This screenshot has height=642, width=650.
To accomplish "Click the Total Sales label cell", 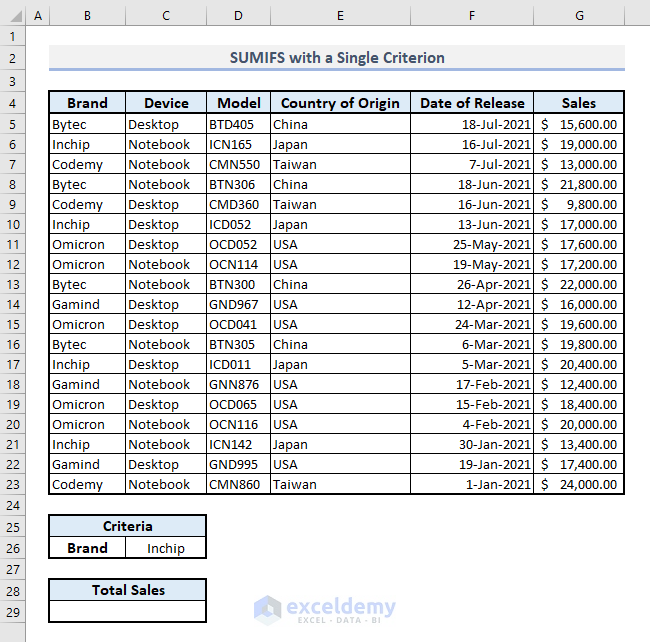I will (x=127, y=590).
